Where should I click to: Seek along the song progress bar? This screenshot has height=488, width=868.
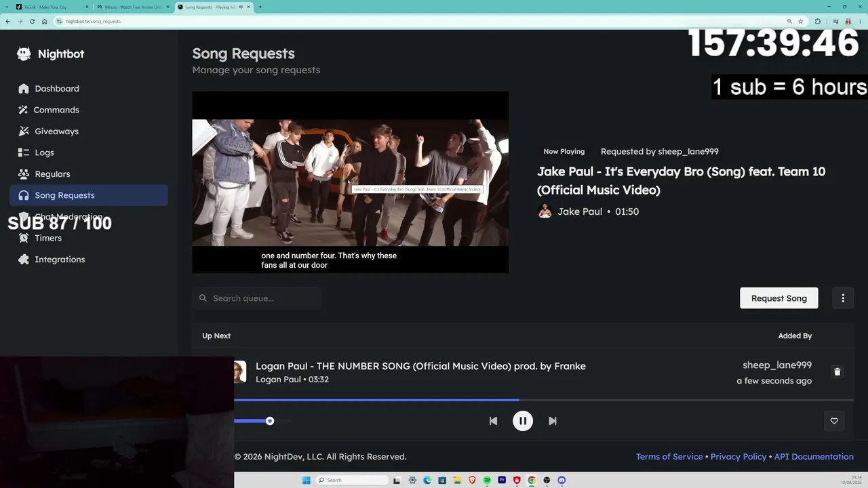tap(544, 400)
